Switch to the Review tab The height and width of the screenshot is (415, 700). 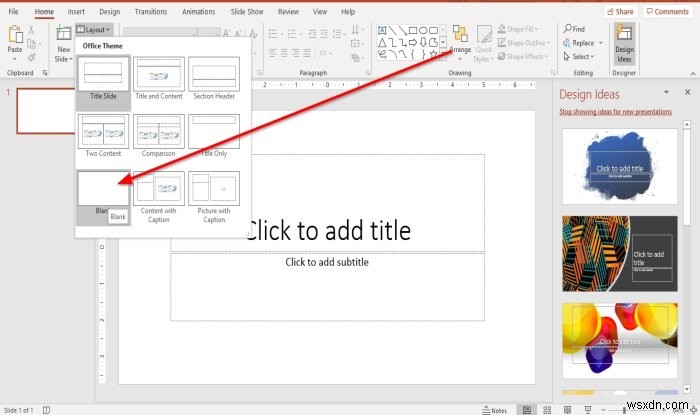click(288, 12)
